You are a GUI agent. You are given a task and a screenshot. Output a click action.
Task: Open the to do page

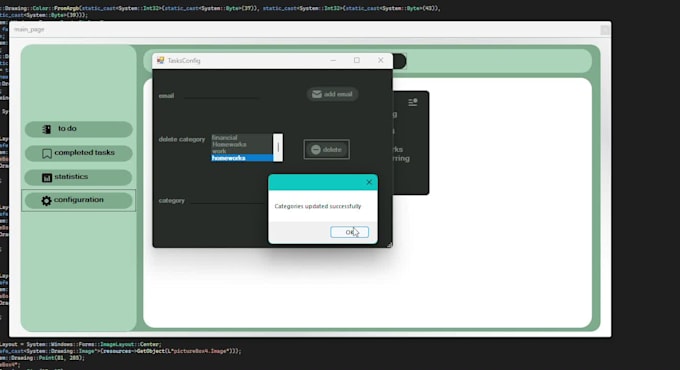(78, 129)
